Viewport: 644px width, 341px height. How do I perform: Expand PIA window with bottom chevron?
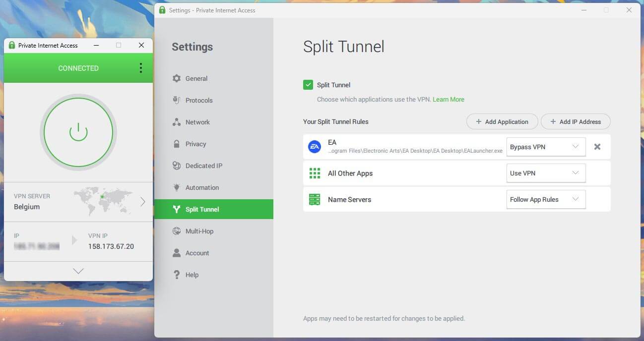(x=78, y=271)
